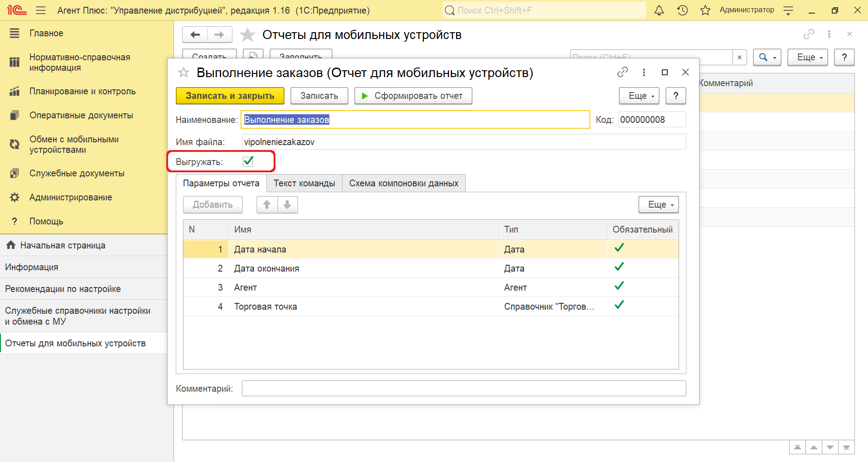Navigate back with the left arrow
The width and height of the screenshot is (868, 462).
(x=195, y=34)
